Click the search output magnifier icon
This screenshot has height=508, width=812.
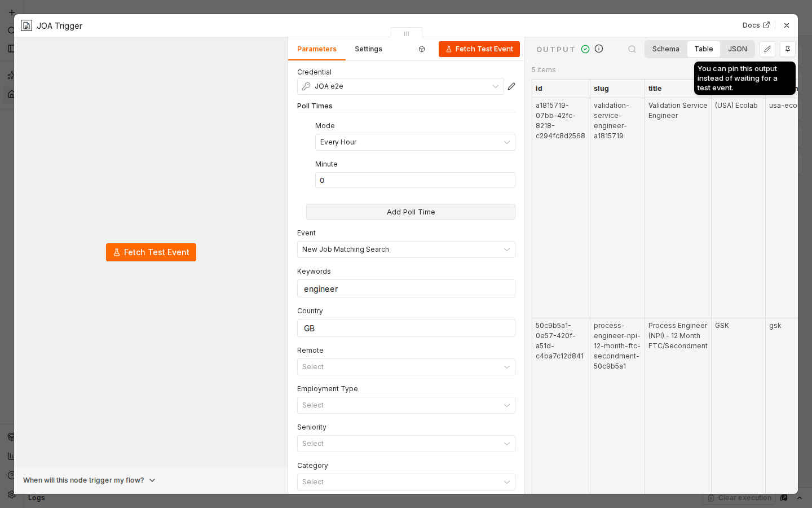click(x=632, y=49)
